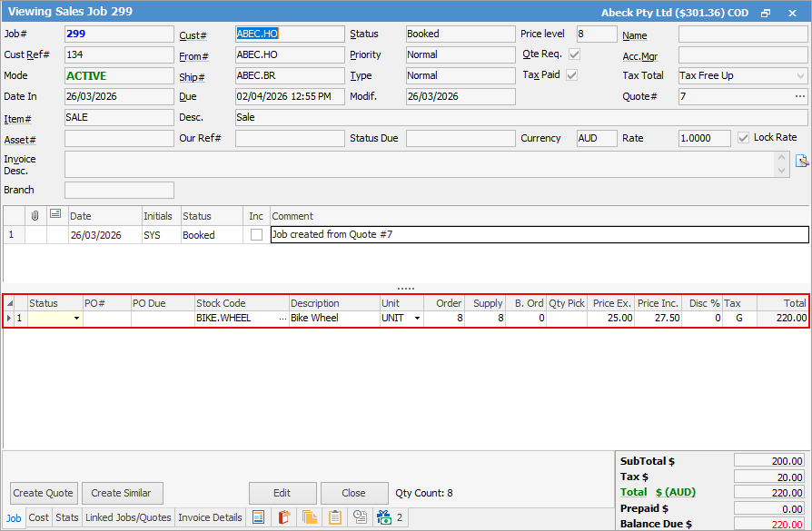Click the orange stacked pages copy icon
This screenshot has height=531, width=812.
pos(310,517)
